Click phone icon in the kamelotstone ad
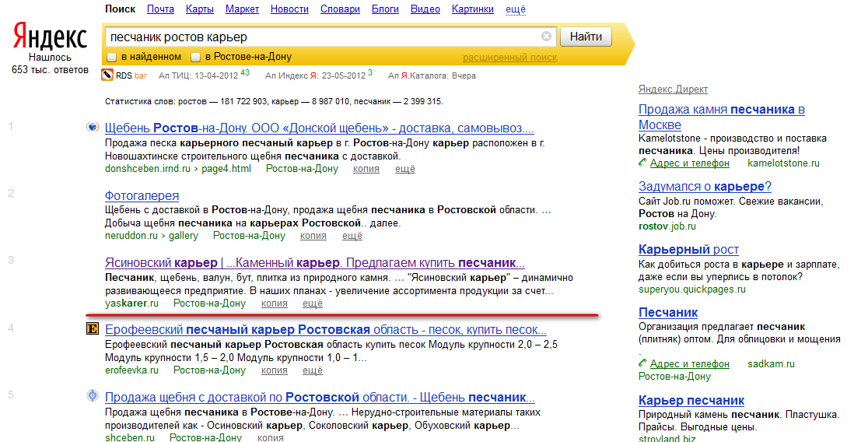 point(642,163)
